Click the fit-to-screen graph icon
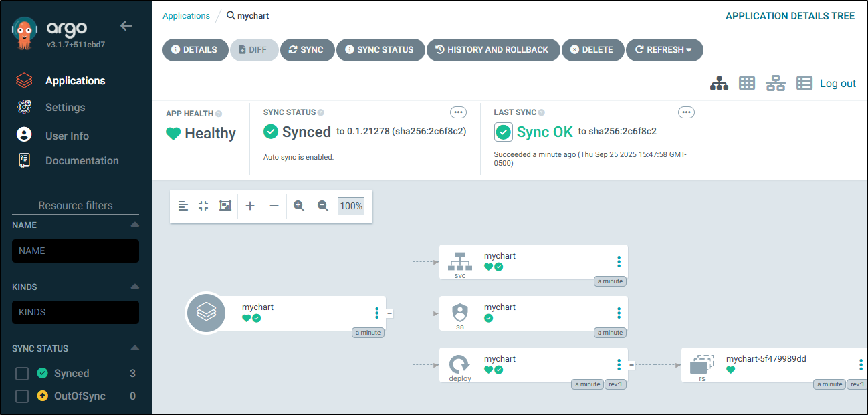The image size is (868, 415). click(x=225, y=206)
